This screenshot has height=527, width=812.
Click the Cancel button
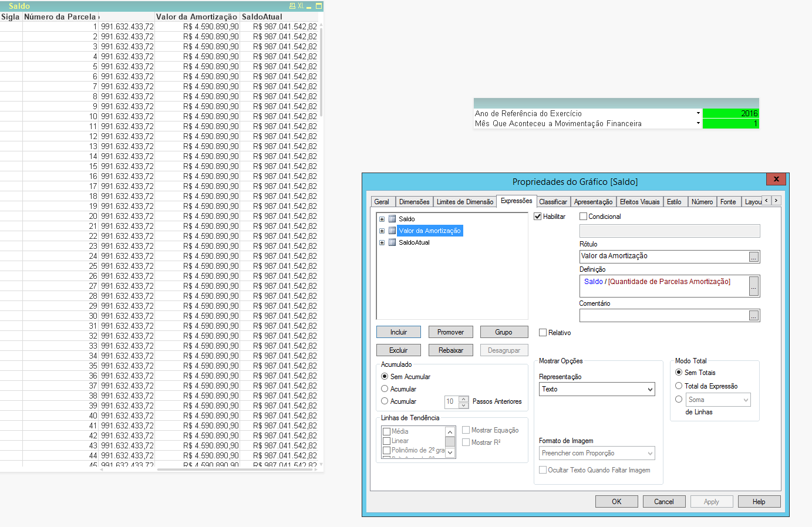[664, 502]
